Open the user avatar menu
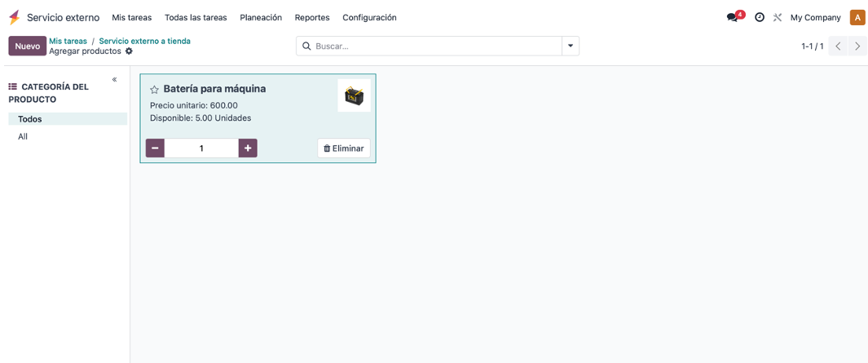 pyautogui.click(x=857, y=17)
